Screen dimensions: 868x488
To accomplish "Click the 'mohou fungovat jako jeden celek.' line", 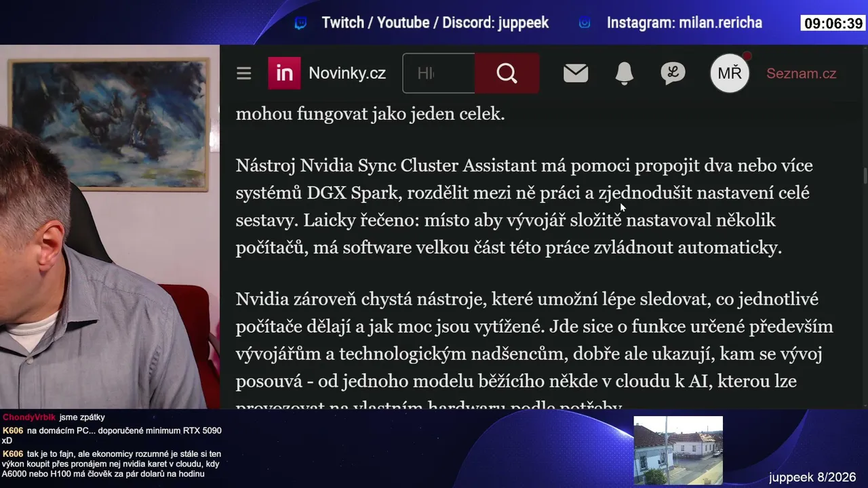I will [370, 114].
